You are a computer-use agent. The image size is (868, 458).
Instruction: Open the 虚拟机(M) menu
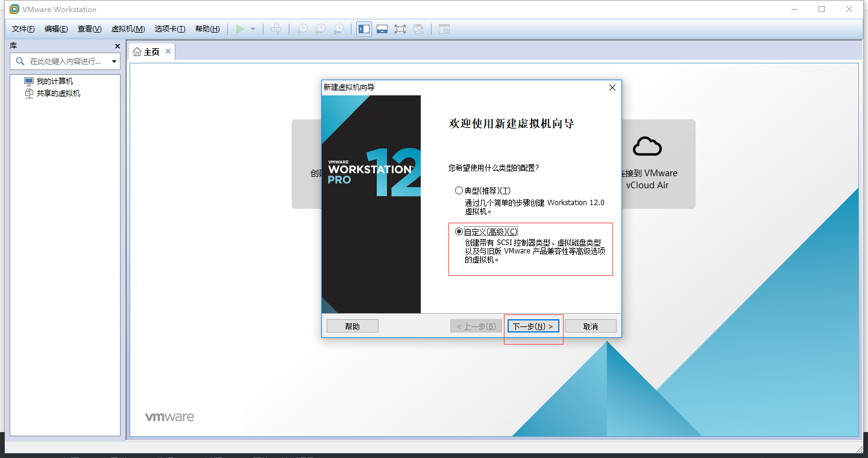point(128,29)
